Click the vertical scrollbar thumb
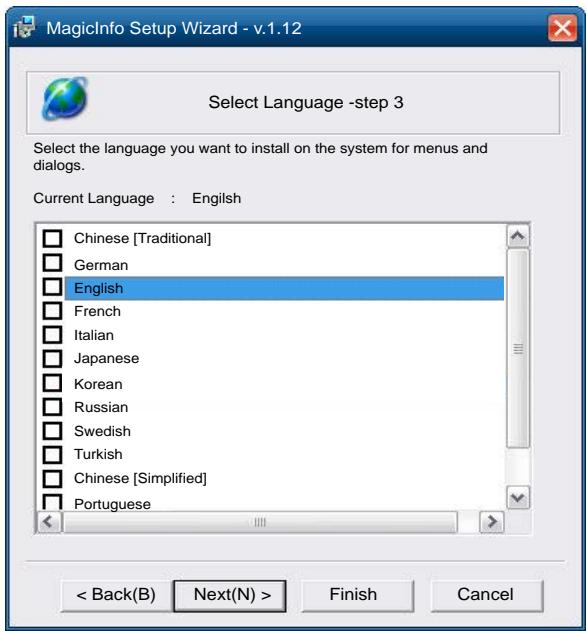 (518, 348)
